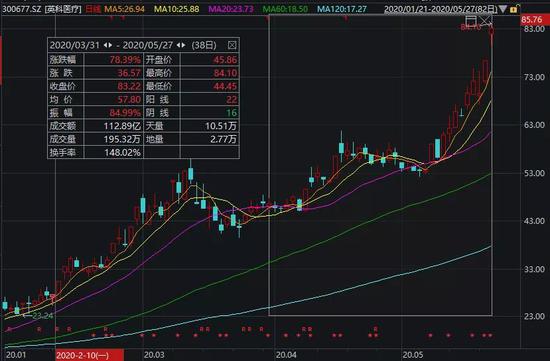This screenshot has height=361, width=550.
Task: Select the MA60:18.50 indicator label
Action: click(285, 9)
